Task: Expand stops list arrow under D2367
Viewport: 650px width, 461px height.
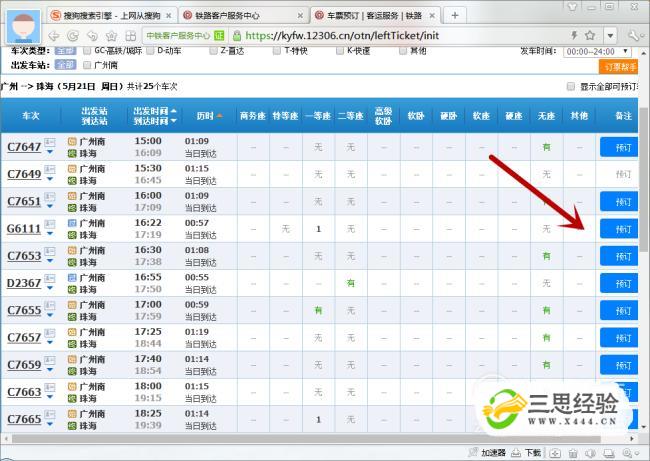Action: tap(50, 289)
